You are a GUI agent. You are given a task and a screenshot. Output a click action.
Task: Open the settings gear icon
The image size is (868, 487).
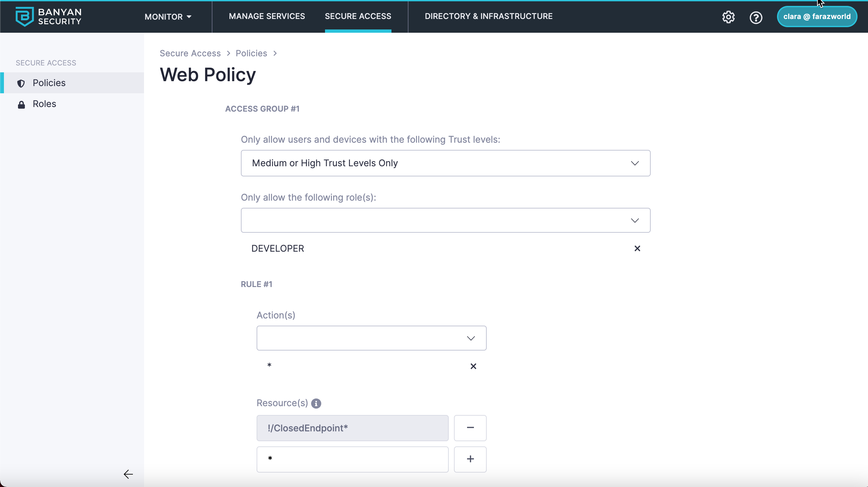click(728, 17)
